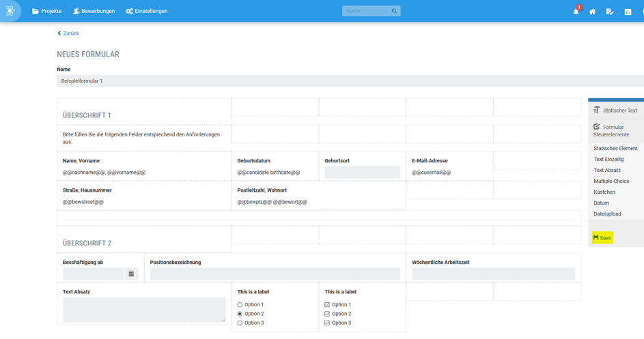Go back via Zurück link
This screenshot has height=339, width=644.
[x=68, y=33]
